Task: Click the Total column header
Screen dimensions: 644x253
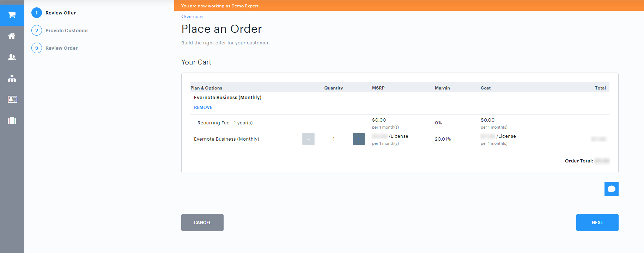Action: pos(600,88)
